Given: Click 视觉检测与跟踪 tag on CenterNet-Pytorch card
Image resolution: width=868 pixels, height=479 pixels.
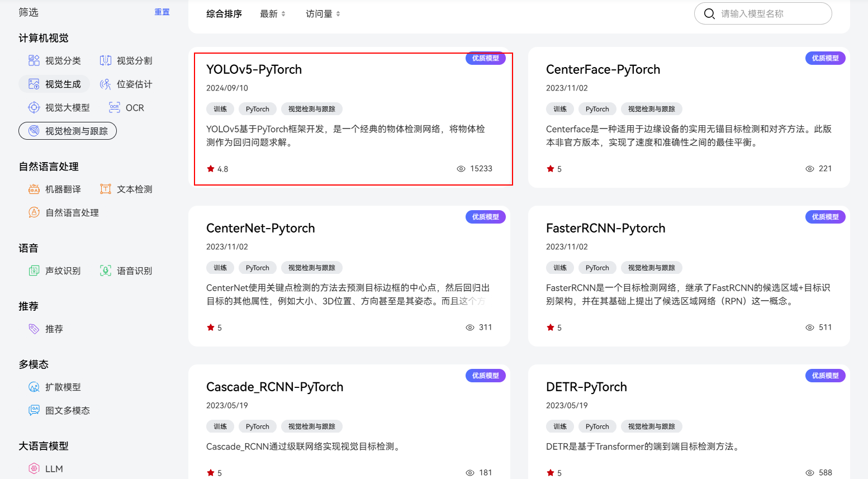Looking at the screenshot, I should (x=312, y=268).
